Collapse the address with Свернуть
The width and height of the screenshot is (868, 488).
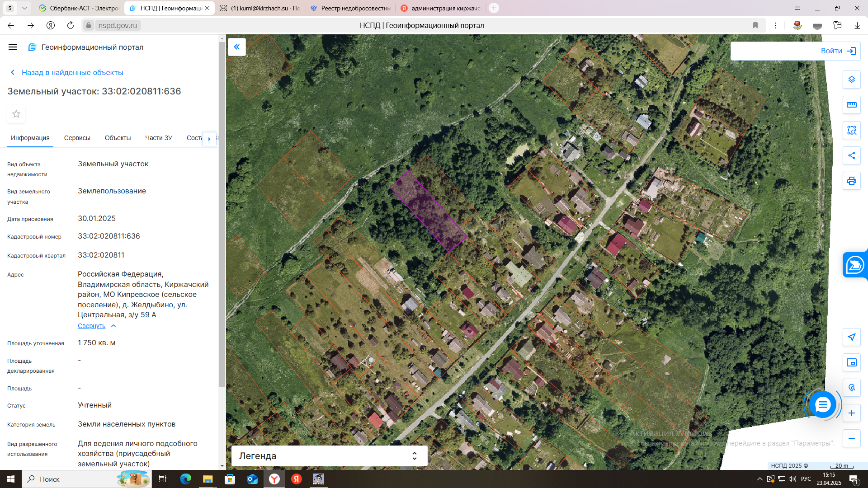tap(92, 326)
